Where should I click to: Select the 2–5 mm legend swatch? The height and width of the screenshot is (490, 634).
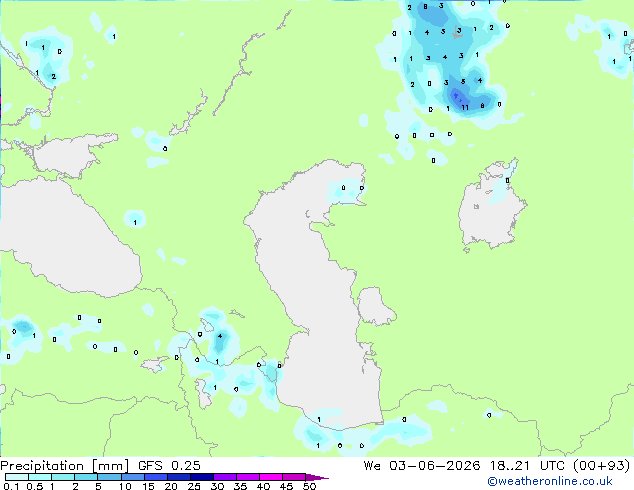click(86, 477)
